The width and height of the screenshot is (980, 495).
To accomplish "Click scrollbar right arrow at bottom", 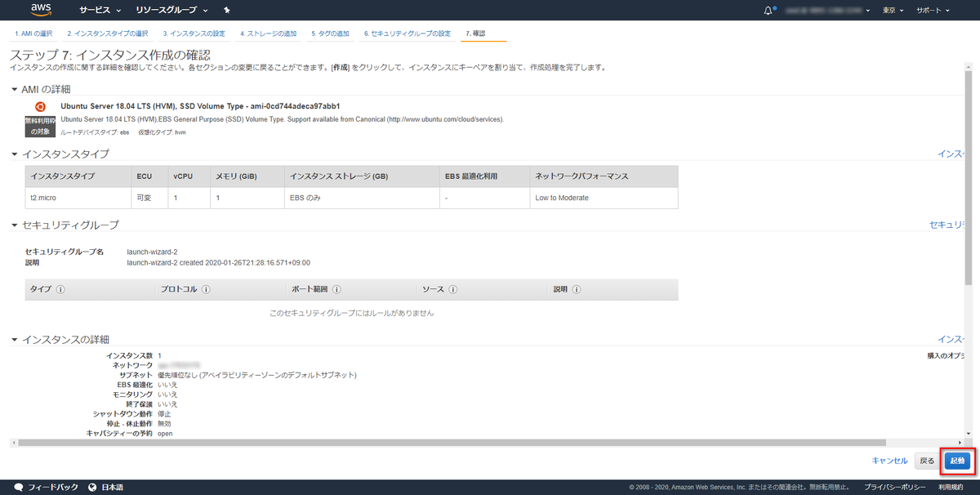I will (960, 442).
